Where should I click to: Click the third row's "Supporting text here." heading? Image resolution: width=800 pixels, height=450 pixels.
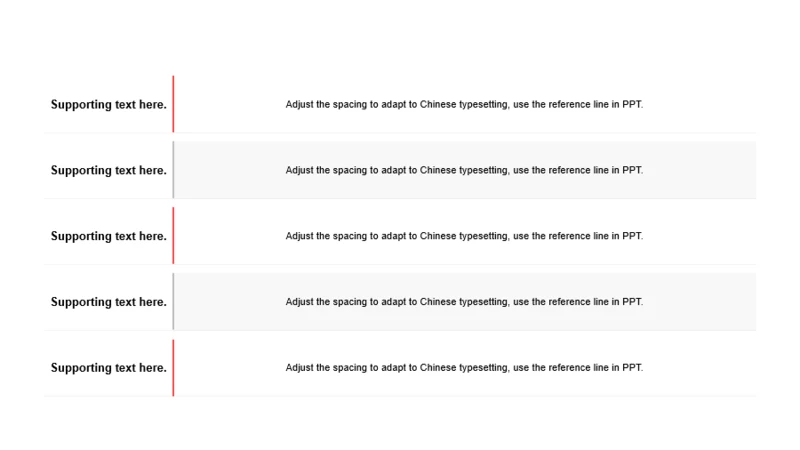click(x=109, y=236)
